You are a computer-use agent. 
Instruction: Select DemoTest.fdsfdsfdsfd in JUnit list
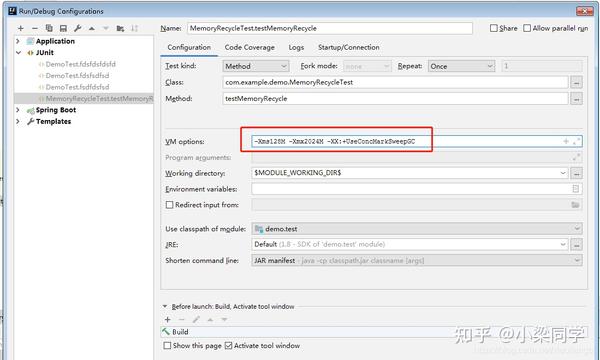(80, 64)
